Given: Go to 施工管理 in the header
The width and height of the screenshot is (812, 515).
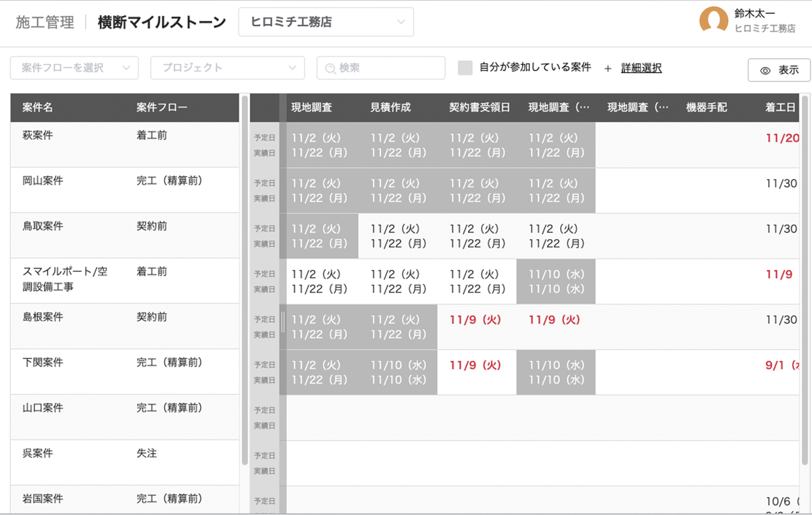Looking at the screenshot, I should (45, 22).
